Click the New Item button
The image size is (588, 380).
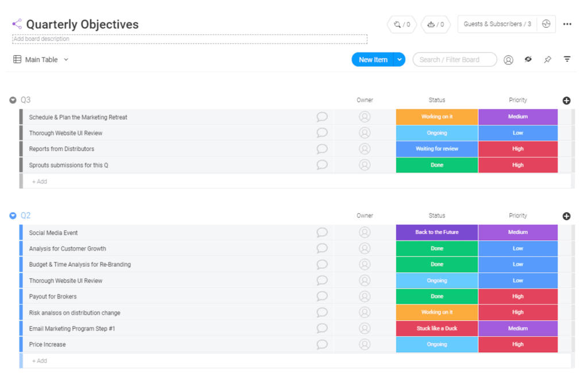(373, 59)
